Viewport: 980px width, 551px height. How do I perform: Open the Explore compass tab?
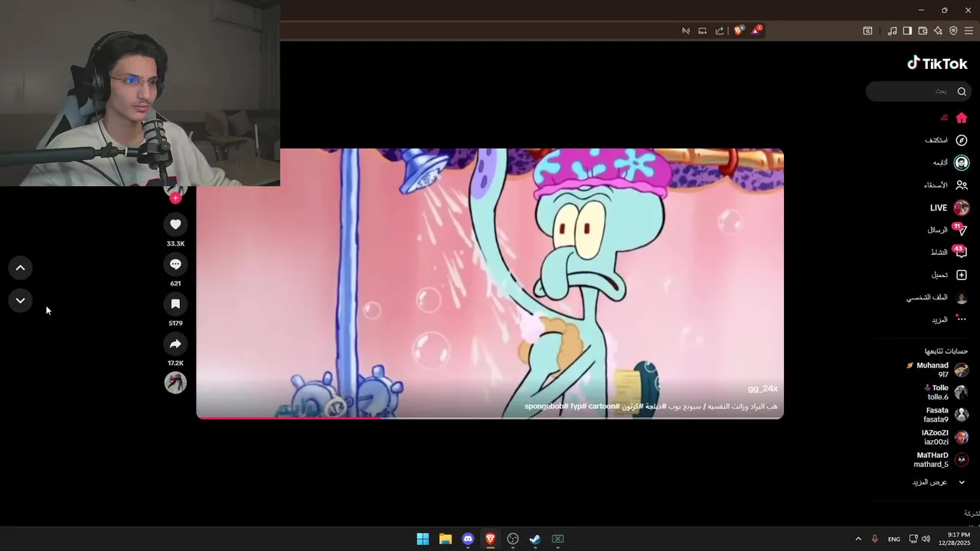coord(947,140)
